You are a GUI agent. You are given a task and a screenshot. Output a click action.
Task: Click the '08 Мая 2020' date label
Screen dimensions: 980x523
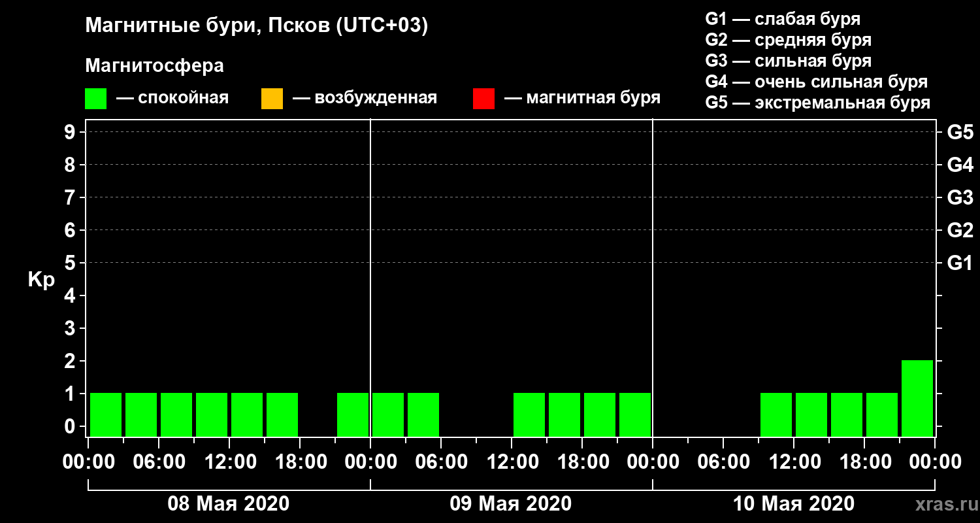click(x=229, y=504)
